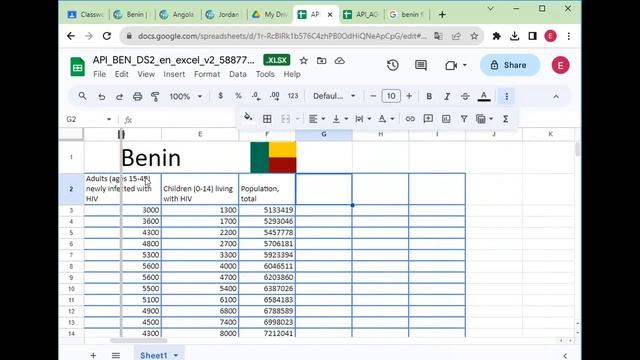Click the Share button
The image size is (640, 360).
(509, 65)
